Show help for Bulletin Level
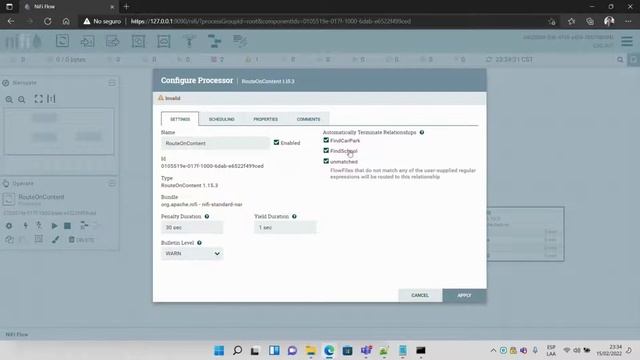This screenshot has width=640, height=360. (x=199, y=243)
